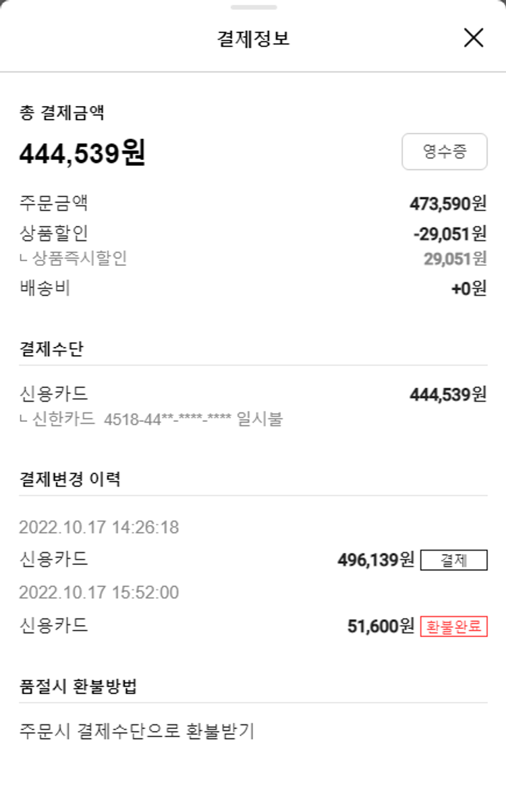Click the red 환불완료 status badge
This screenshot has height=812, width=506.
(x=453, y=626)
